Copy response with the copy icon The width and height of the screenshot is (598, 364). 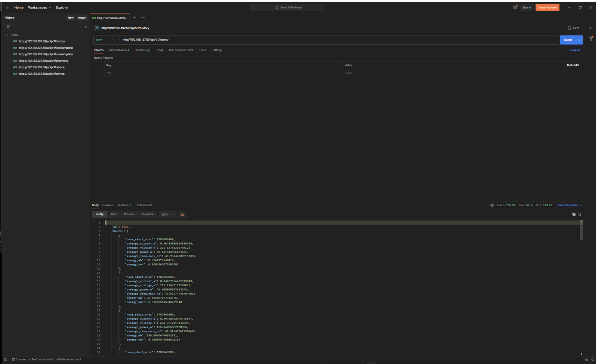click(574, 215)
